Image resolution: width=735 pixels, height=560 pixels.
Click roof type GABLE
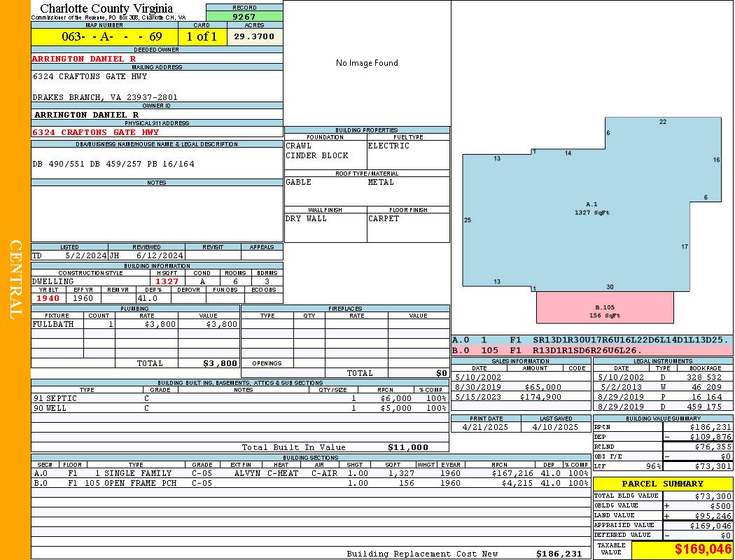pos(299,182)
